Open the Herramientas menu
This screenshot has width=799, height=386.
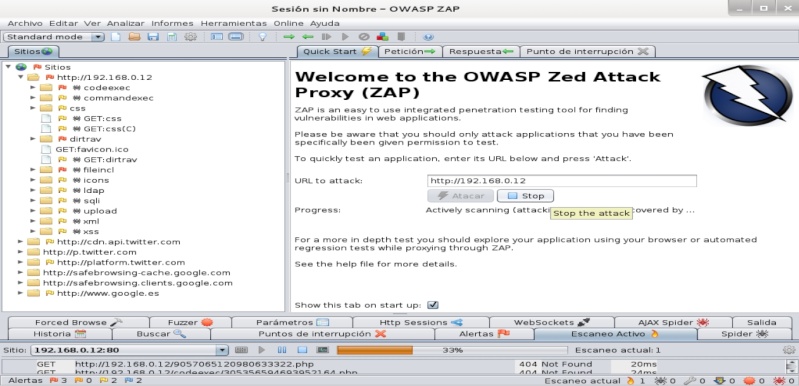(x=233, y=23)
